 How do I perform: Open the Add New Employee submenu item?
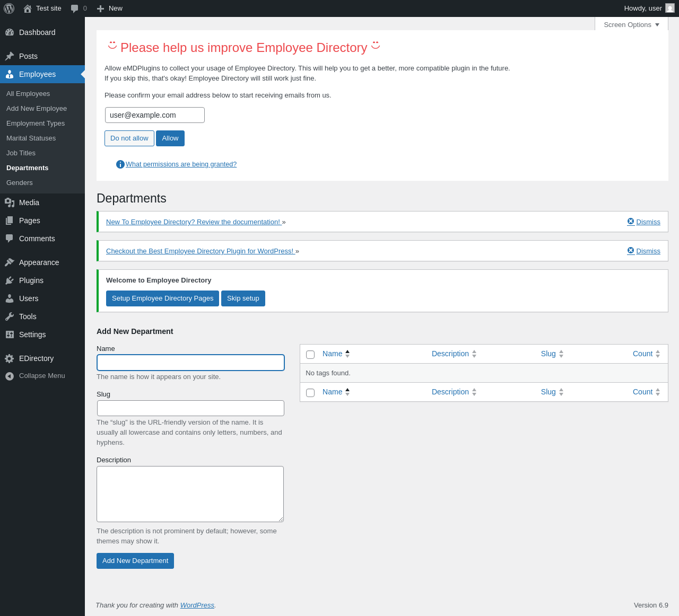(37, 109)
